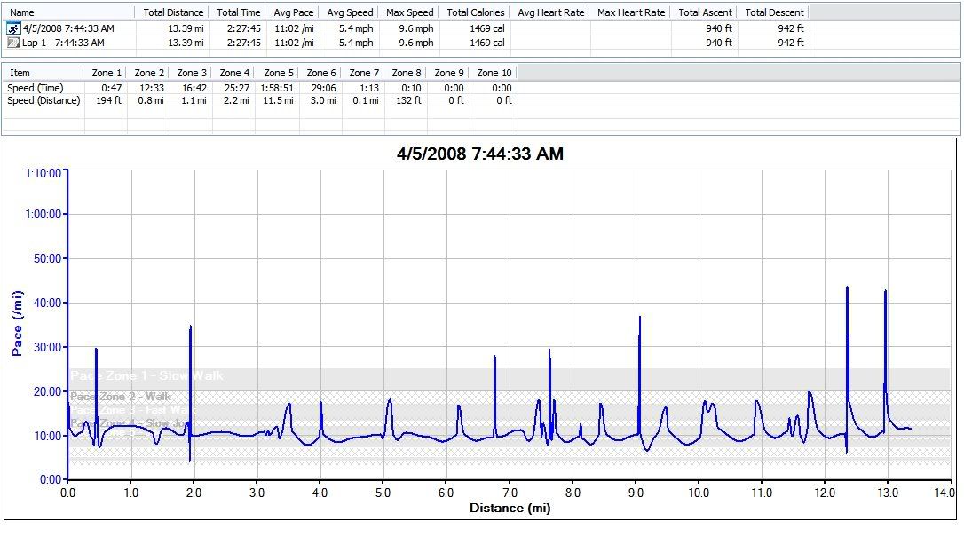Screen dimensions: 964x560
Task: Select the Speed (Time) row
Action: pyautogui.click(x=36, y=88)
